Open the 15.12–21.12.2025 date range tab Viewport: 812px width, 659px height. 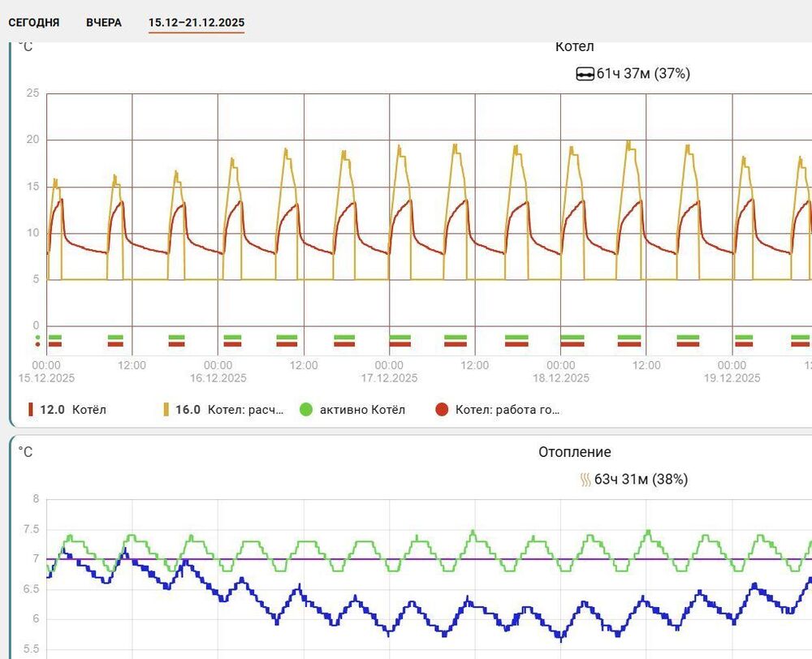(x=197, y=23)
